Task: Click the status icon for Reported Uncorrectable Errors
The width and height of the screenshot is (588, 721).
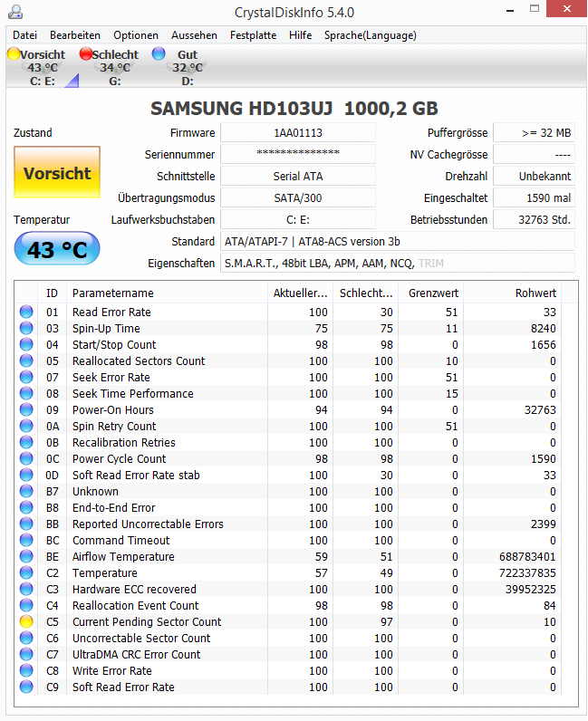Action: 26,524
